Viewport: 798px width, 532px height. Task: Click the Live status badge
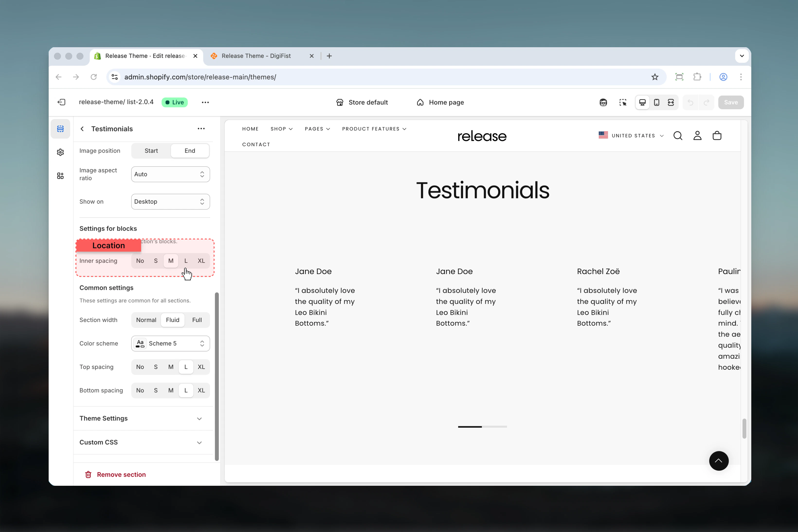175,102
